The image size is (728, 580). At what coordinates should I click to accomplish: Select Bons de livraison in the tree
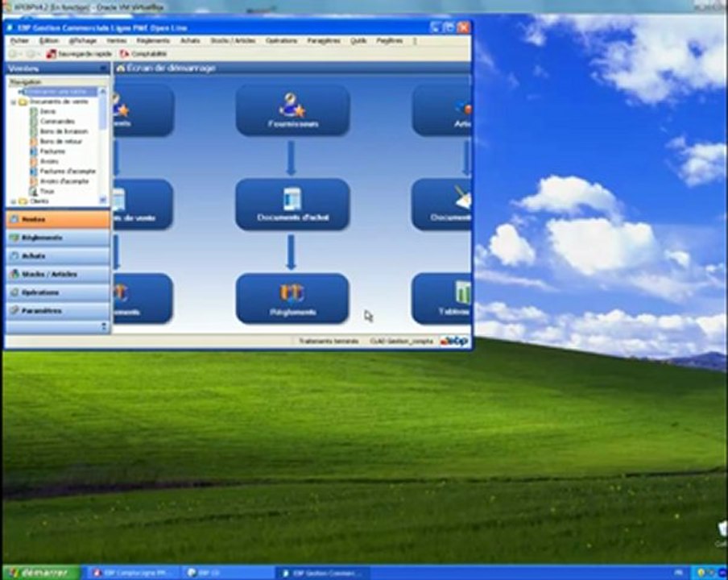point(64,131)
